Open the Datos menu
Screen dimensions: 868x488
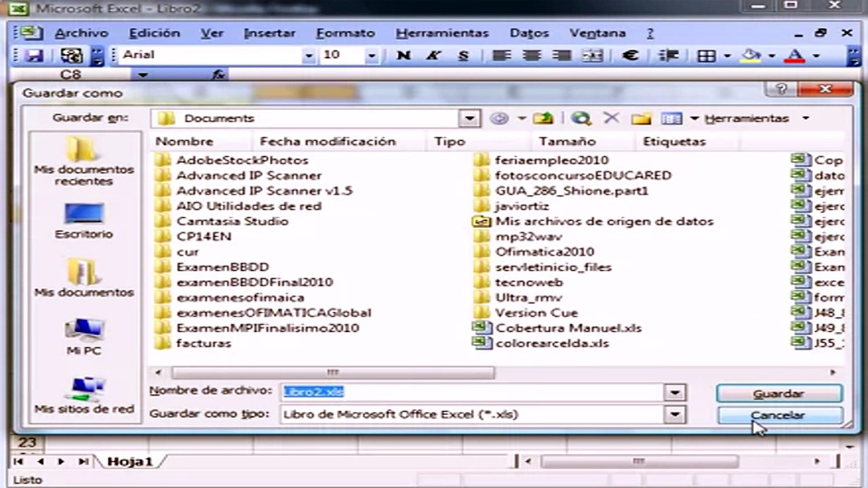pos(529,33)
